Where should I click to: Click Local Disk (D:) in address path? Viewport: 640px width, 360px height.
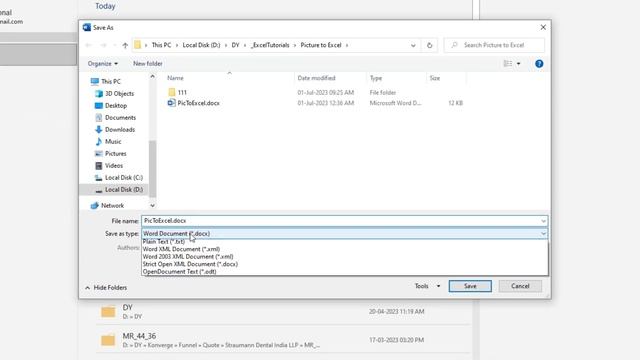click(x=201, y=45)
